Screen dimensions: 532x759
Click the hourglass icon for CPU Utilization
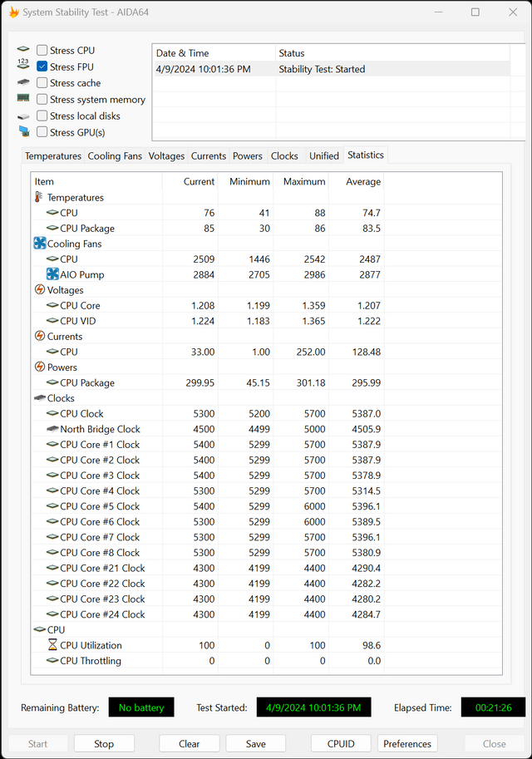(52, 645)
